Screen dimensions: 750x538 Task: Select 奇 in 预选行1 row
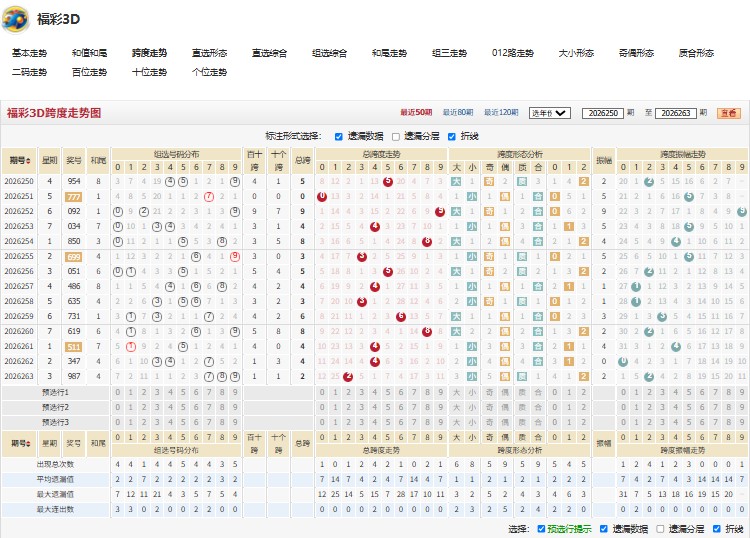pyautogui.click(x=489, y=393)
